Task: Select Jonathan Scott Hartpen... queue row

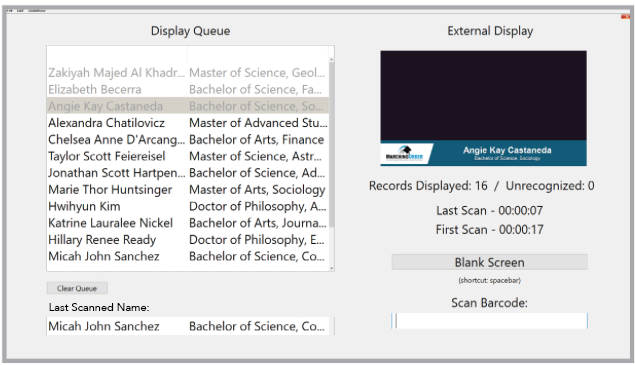Action: point(188,173)
